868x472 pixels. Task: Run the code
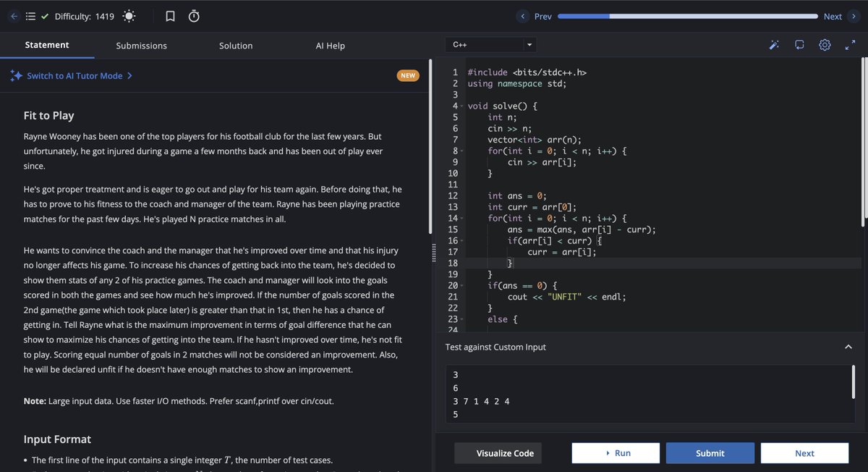point(616,453)
